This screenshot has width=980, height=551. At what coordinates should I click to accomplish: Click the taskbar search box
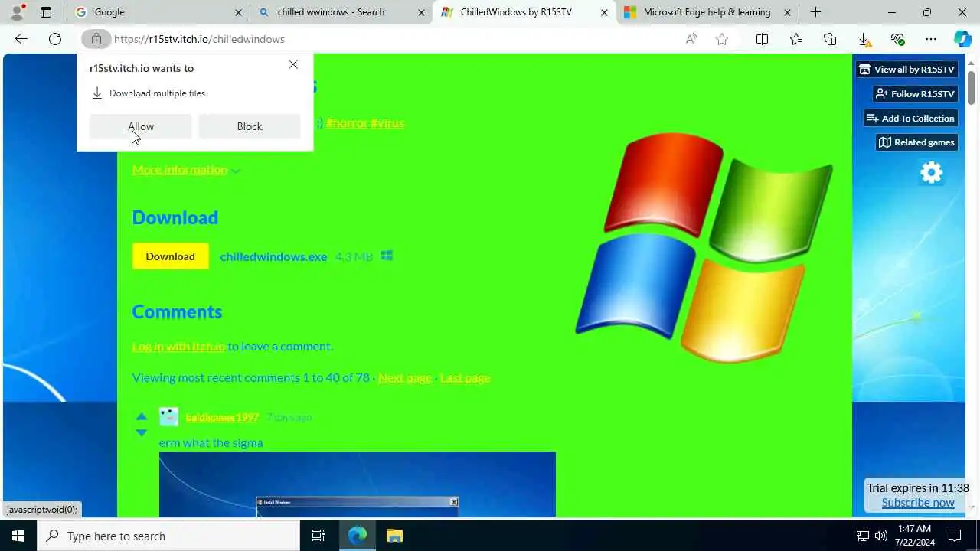click(168, 536)
